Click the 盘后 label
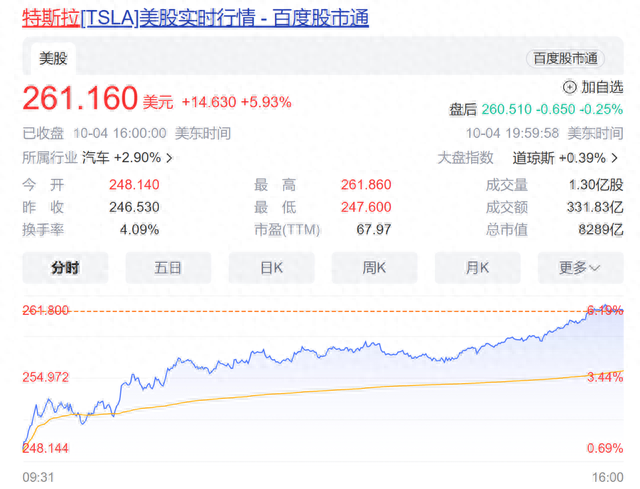Viewport: 640px width, 489px height. coord(463,109)
